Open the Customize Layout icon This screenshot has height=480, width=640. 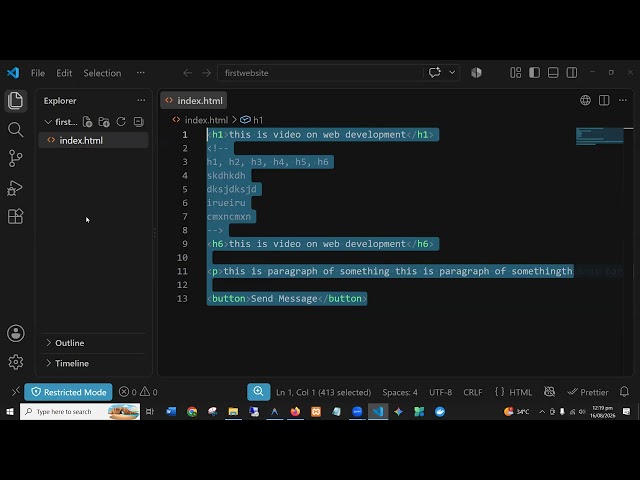tap(516, 73)
